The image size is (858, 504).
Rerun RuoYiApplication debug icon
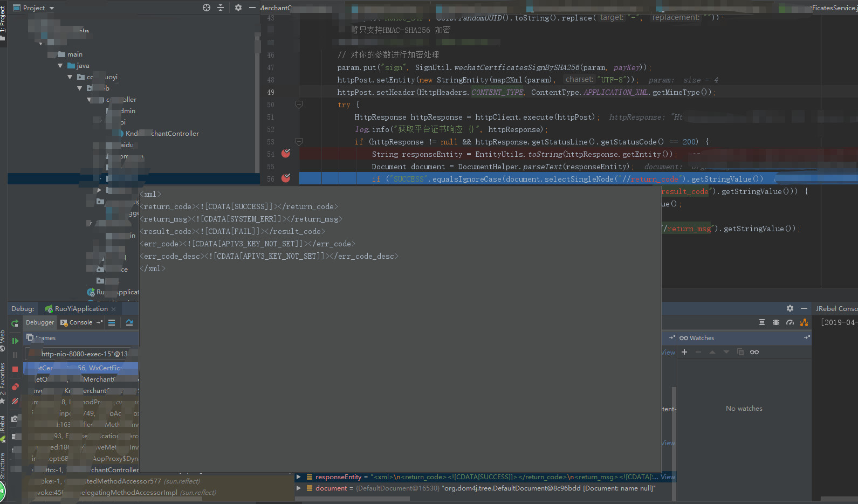click(x=15, y=323)
